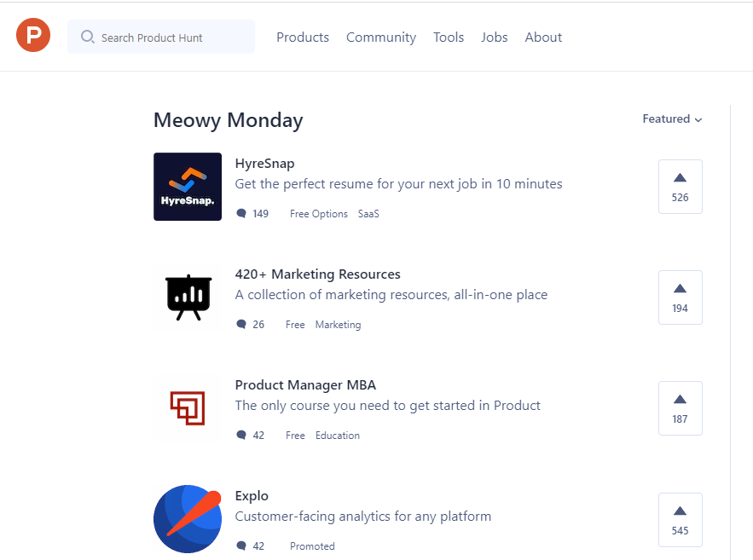Open Product Manager MBA comment thread
This screenshot has height=560, width=753.
click(x=241, y=435)
